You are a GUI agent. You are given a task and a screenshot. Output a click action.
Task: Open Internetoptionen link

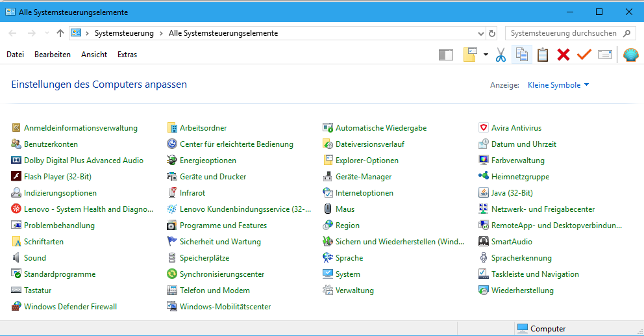click(364, 193)
